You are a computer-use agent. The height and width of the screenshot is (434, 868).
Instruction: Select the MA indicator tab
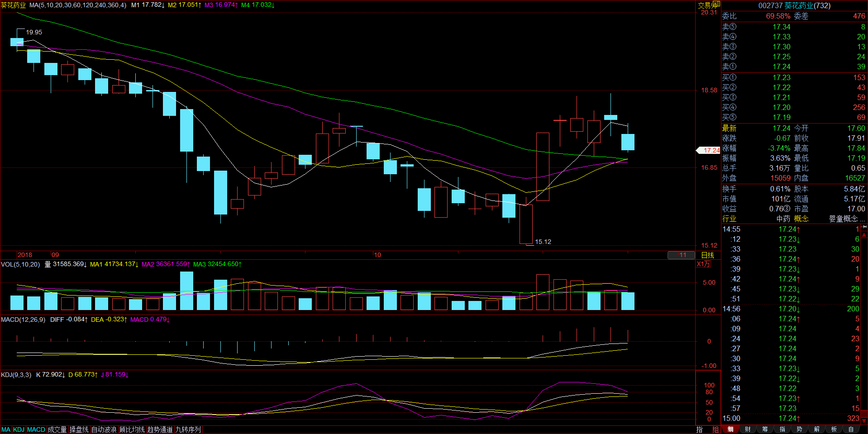coord(6,429)
